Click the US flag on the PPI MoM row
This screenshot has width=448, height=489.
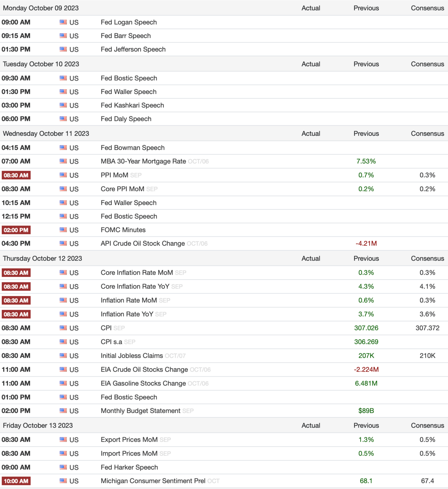tap(63, 175)
